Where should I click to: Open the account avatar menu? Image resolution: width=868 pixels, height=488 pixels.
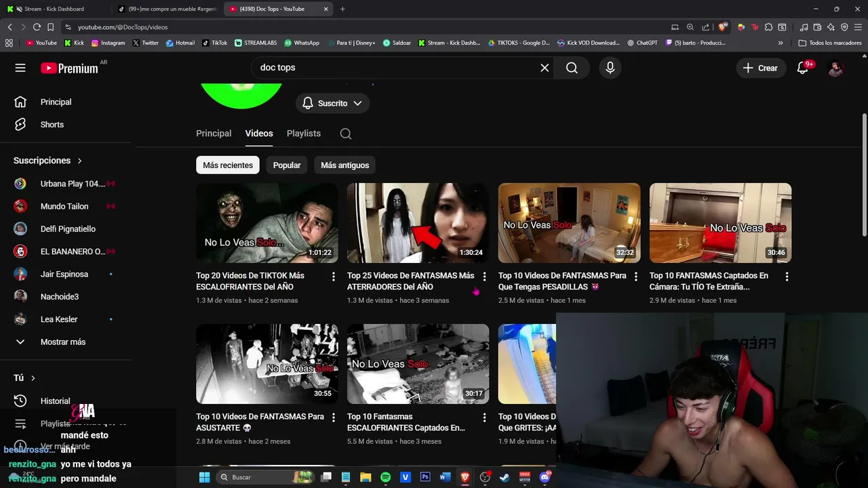(x=835, y=68)
